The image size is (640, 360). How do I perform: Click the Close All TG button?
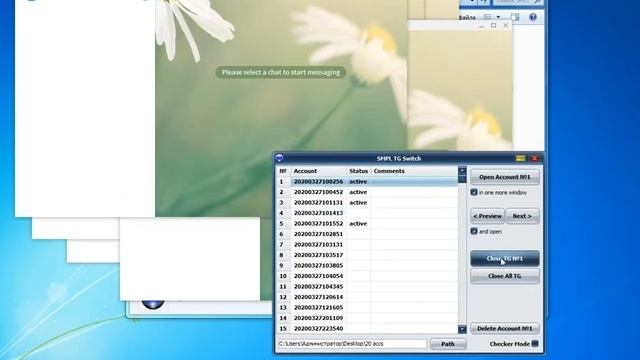pos(504,276)
